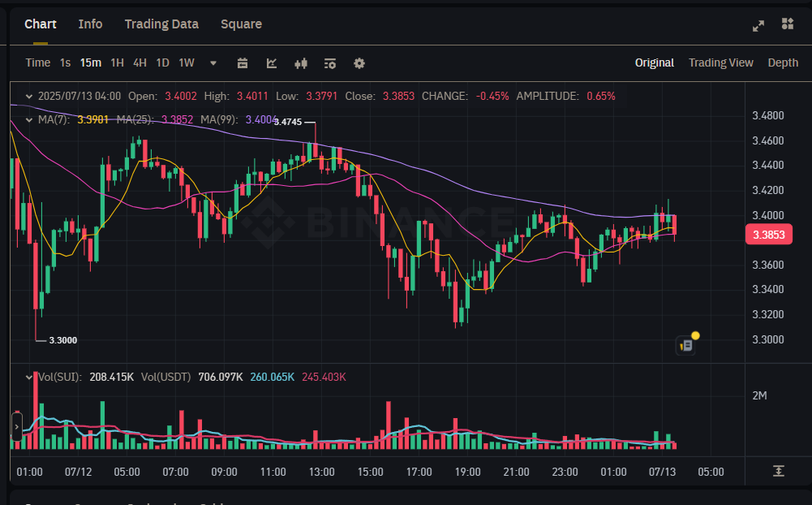The width and height of the screenshot is (812, 505).
Task: Click the candlestick chart style icon
Action: tap(301, 63)
